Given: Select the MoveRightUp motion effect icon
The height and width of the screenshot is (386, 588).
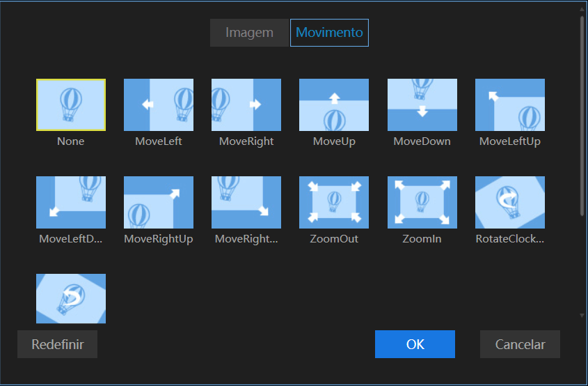Looking at the screenshot, I should [159, 202].
